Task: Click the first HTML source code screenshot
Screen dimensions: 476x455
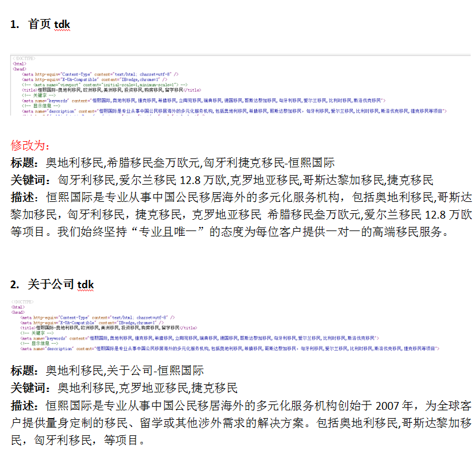Action: click(x=238, y=85)
